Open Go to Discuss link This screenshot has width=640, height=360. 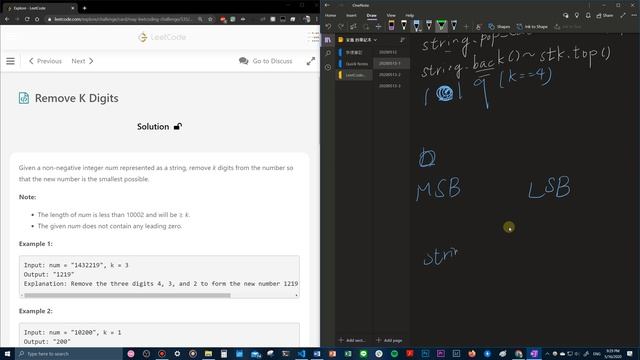coord(266,61)
